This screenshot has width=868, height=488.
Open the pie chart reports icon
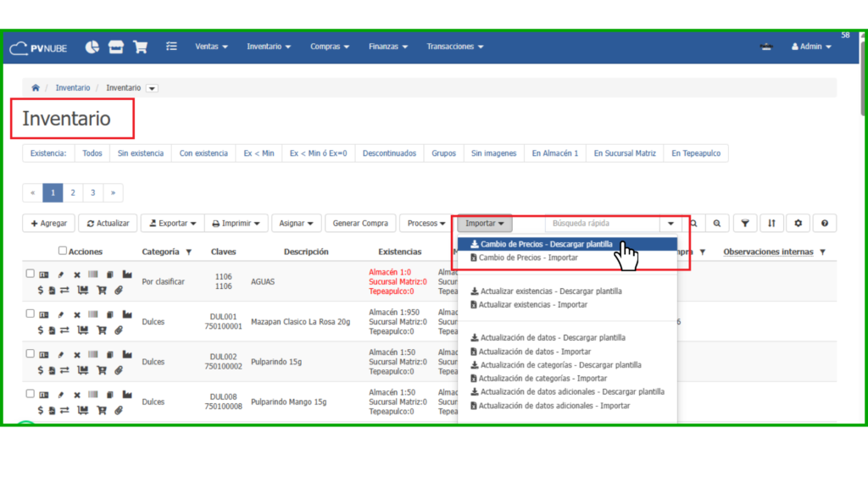92,47
